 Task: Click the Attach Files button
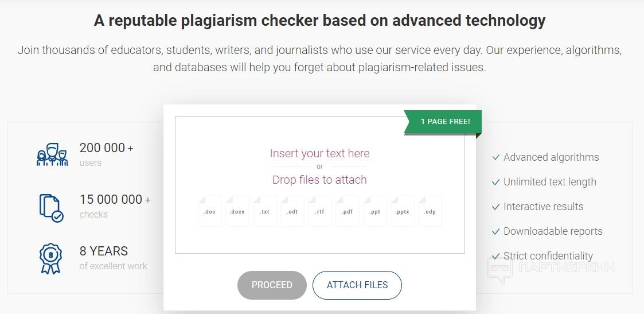357,285
